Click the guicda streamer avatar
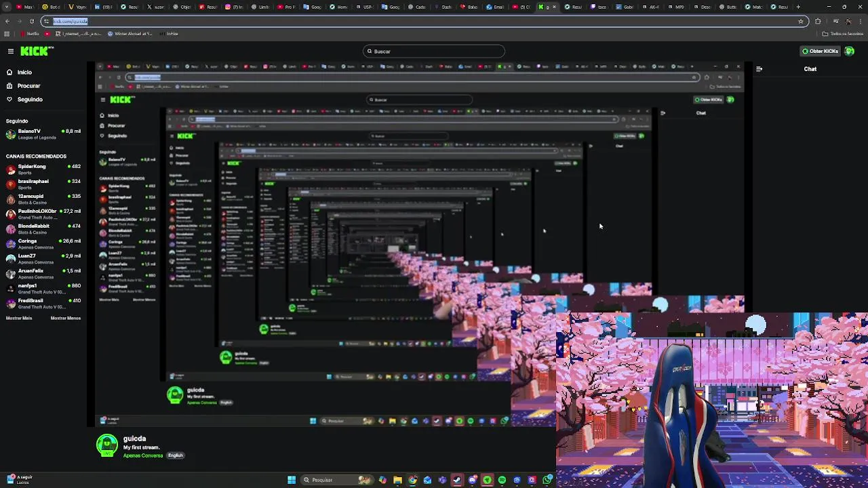This screenshot has height=488, width=868. pyautogui.click(x=107, y=445)
